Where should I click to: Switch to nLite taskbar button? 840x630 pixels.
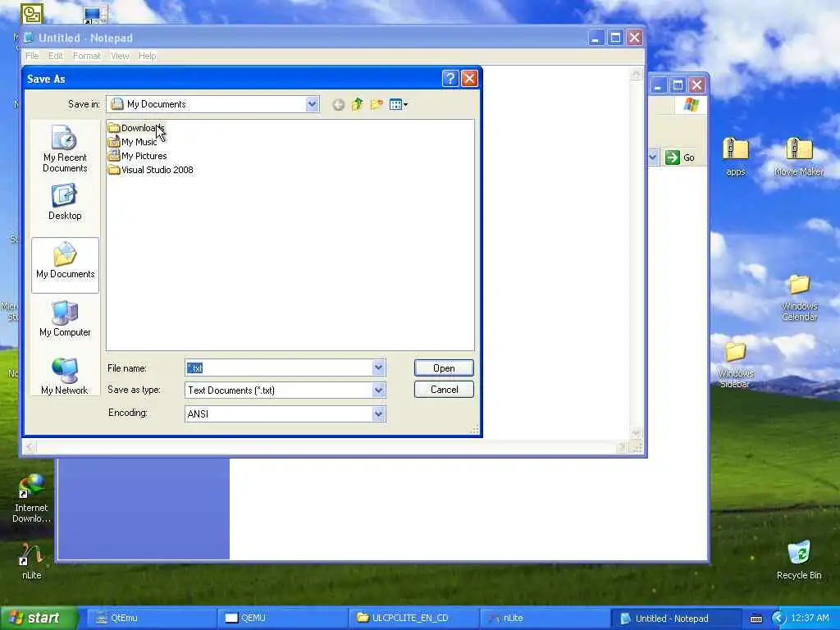545,619
